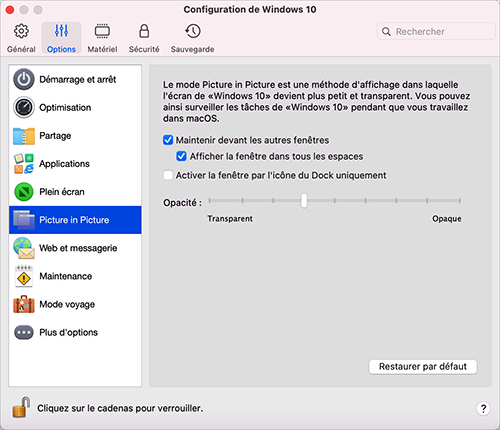
Task: Set opacity at the Opaque end tick
Action: click(460, 201)
